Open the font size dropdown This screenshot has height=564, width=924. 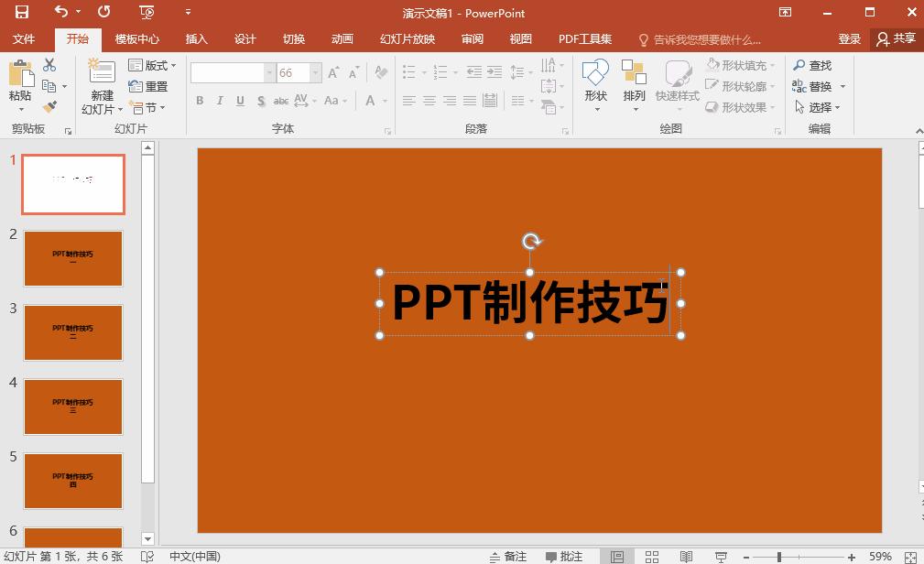315,71
